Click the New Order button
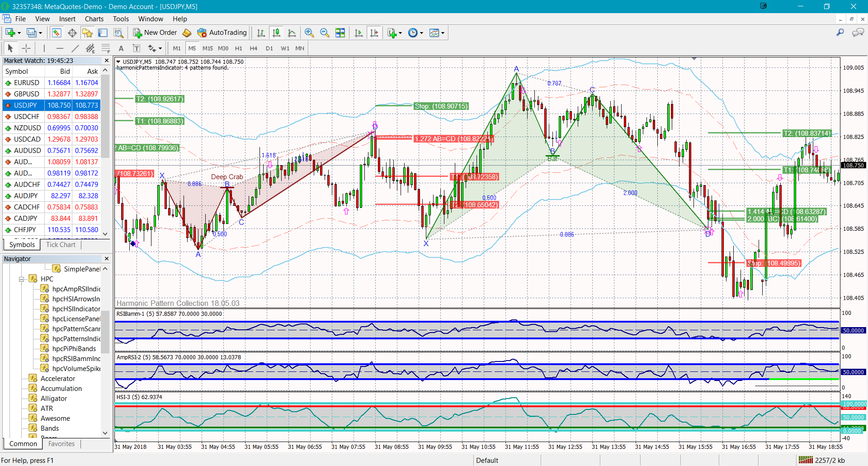 tap(155, 33)
